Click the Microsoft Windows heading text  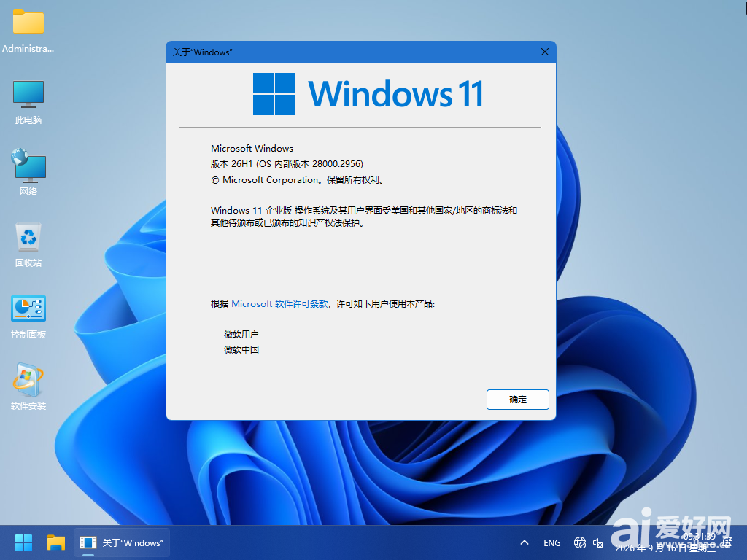pyautogui.click(x=252, y=149)
